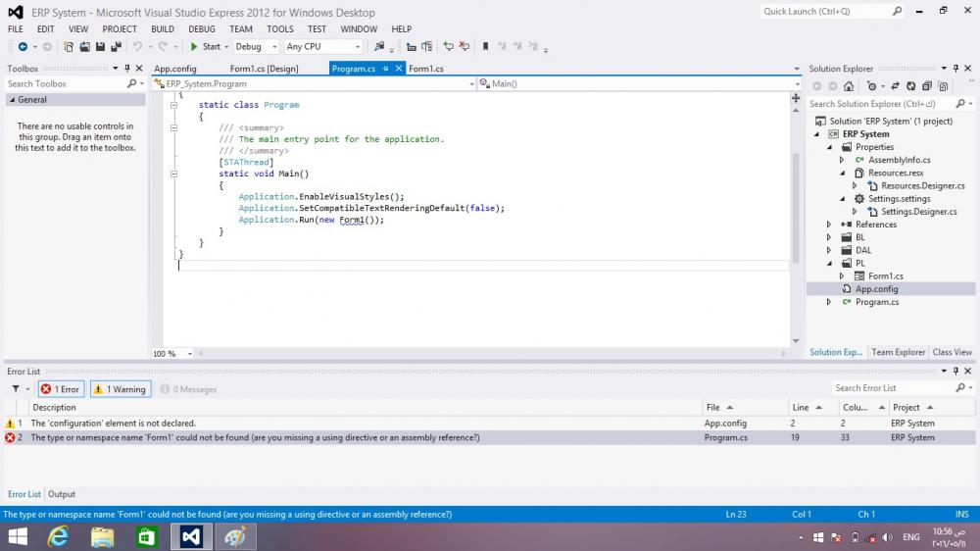
Task: Click the green Start debugging play icon
Action: pyautogui.click(x=194, y=46)
